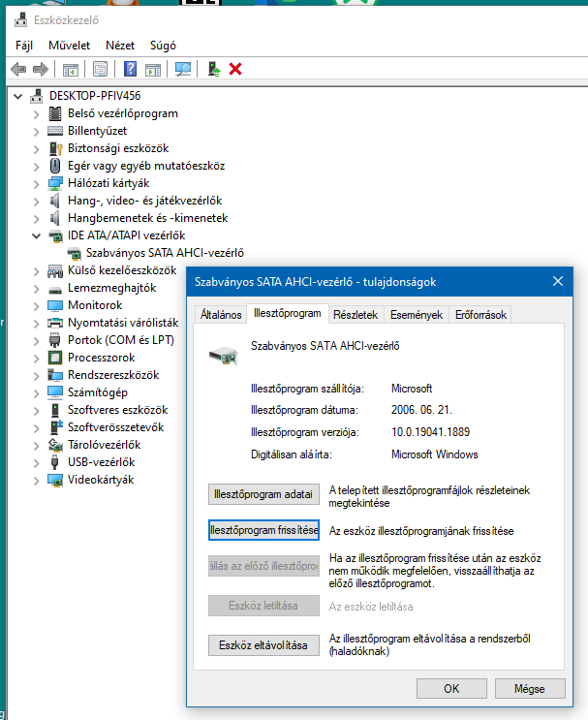Expand the Hangbemenetek és -kimenetek category
The image size is (588, 720).
pos(36,219)
